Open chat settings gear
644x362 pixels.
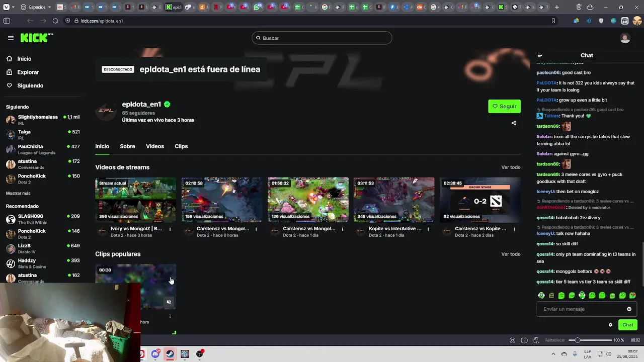click(x=610, y=325)
